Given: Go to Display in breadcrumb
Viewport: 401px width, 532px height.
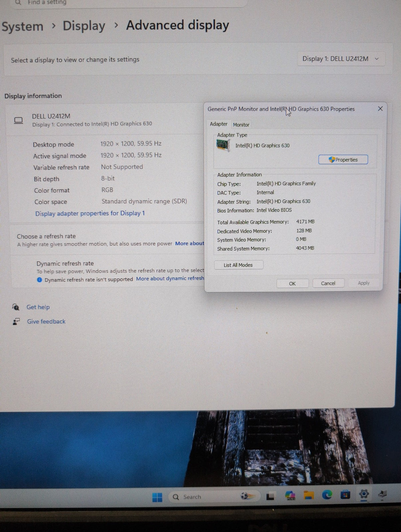Looking at the screenshot, I should 84,26.
